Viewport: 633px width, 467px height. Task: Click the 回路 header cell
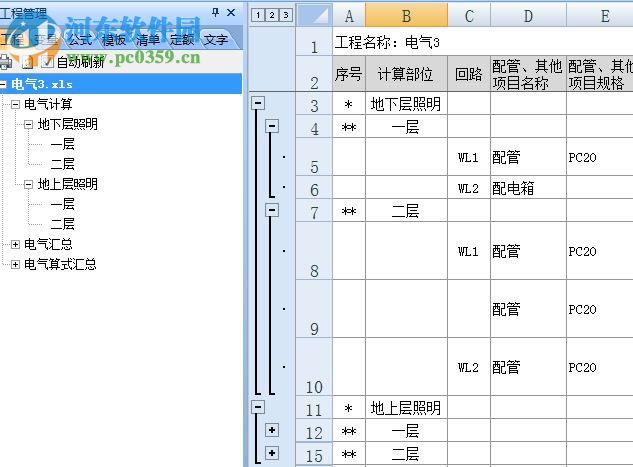[469, 74]
